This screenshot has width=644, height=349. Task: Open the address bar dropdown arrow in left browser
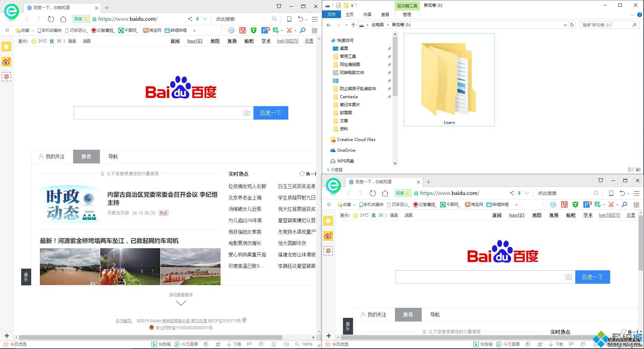[x=205, y=19]
